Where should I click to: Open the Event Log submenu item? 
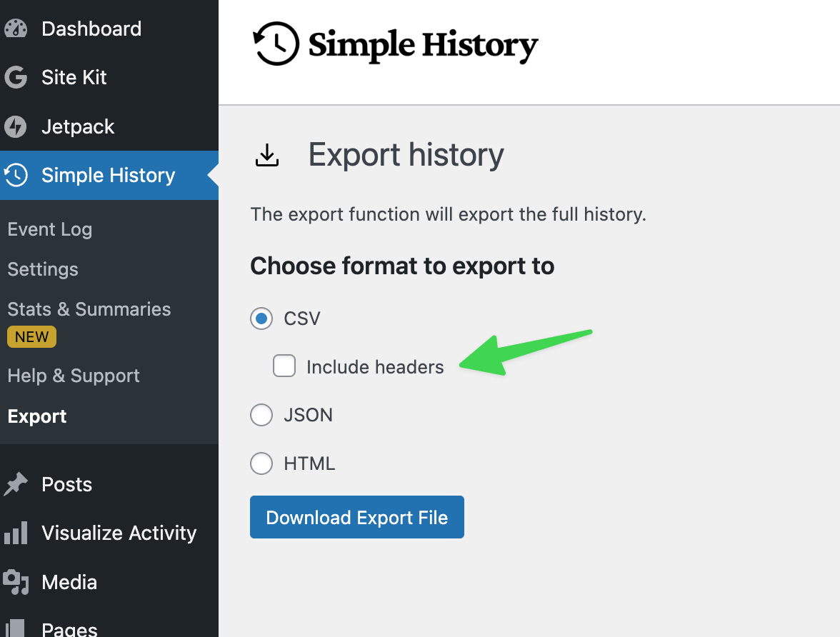50,229
